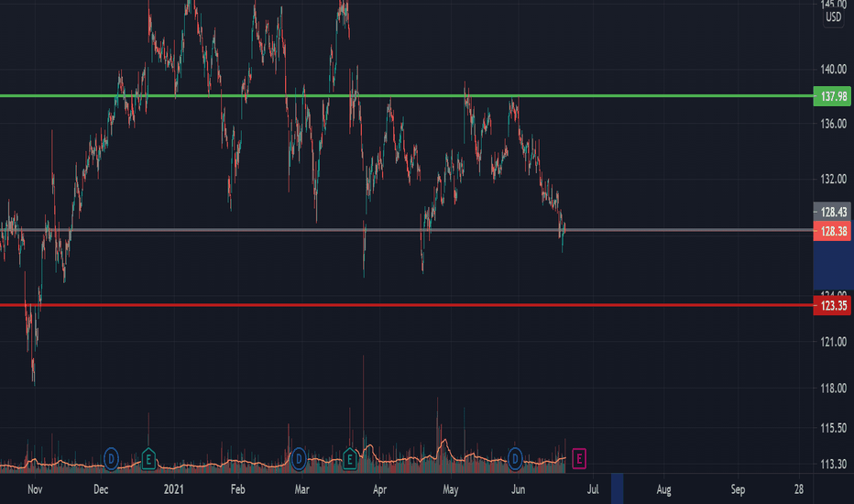Click the 113.30 price axis label
This screenshot has width=854, height=504.
pyautogui.click(x=833, y=465)
